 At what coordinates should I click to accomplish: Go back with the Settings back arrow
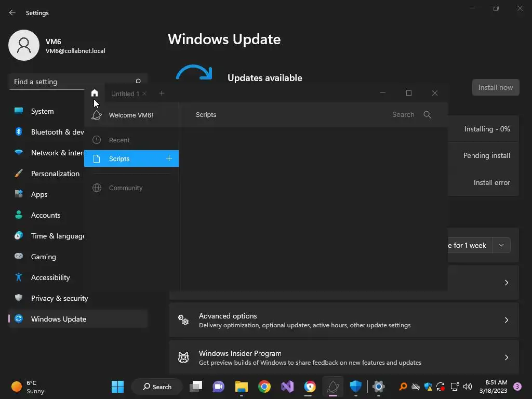[12, 12]
